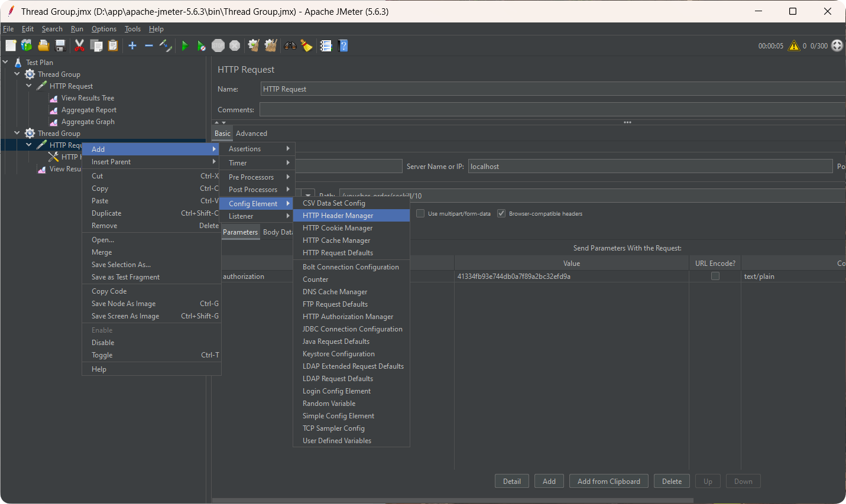Choose CSV Data Set Config

coord(351,203)
